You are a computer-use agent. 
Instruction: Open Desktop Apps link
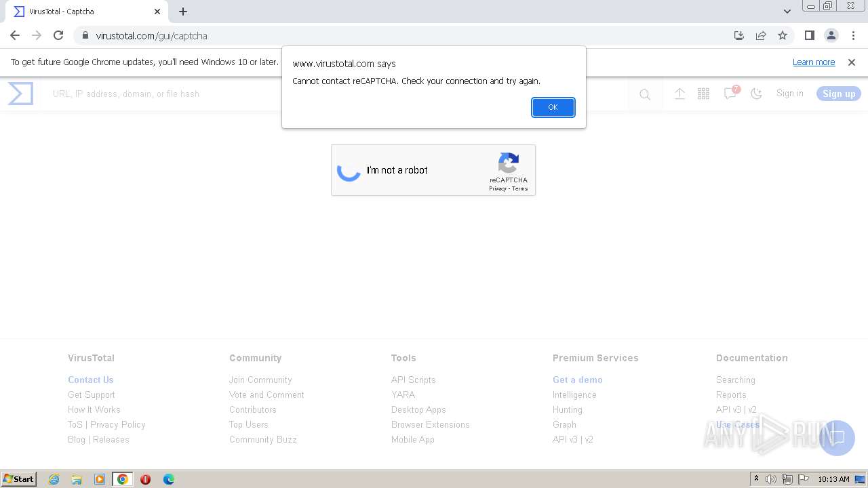click(418, 410)
